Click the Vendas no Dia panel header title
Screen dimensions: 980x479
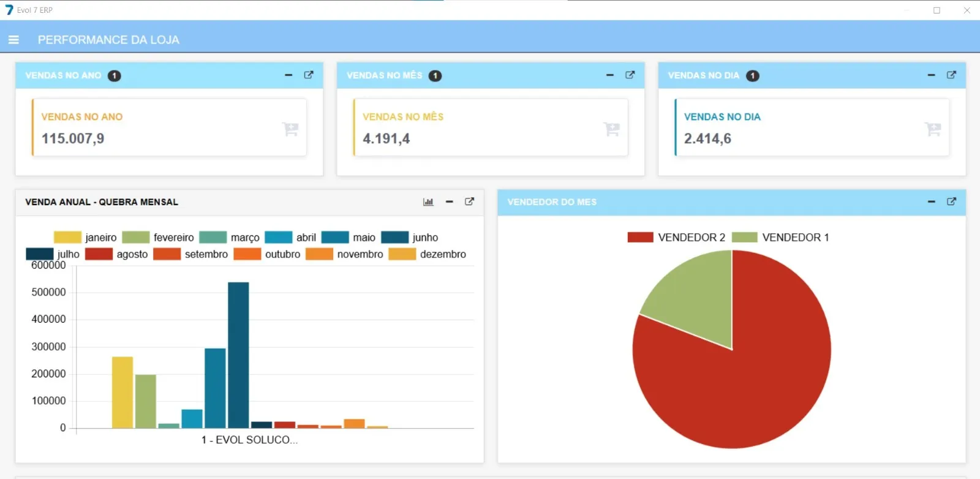tap(703, 75)
